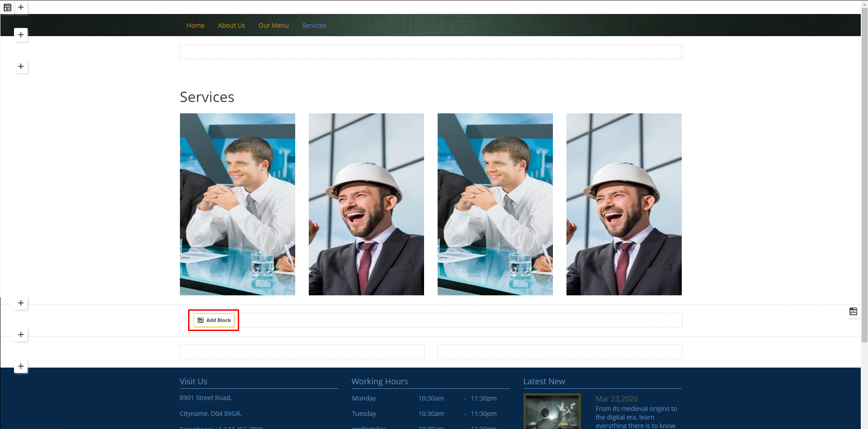Go to the Our Menu page
This screenshot has width=868, height=429.
point(274,26)
